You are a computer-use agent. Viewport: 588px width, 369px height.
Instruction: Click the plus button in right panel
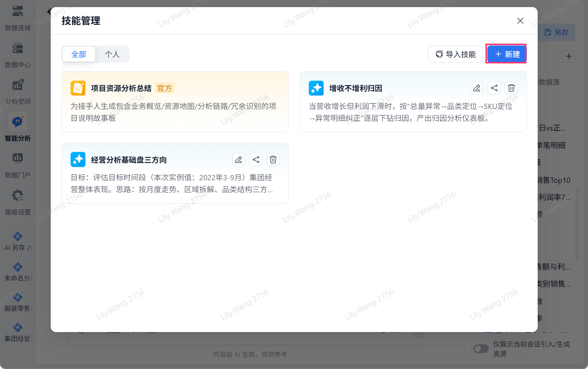569,56
